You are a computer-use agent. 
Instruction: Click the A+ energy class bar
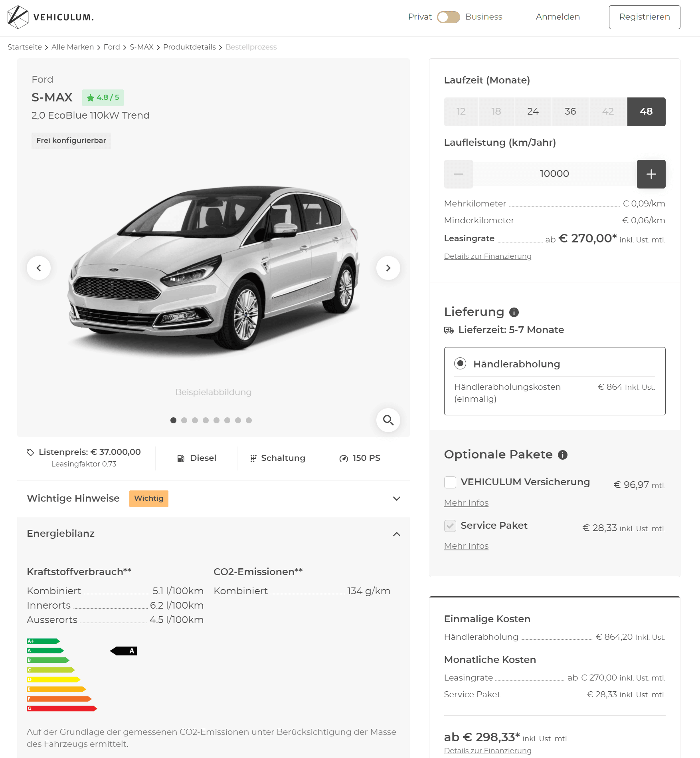point(43,641)
